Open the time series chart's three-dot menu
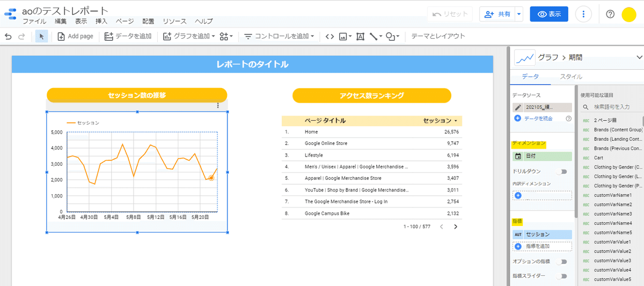Viewport: 644px width, 286px height. pyautogui.click(x=218, y=106)
